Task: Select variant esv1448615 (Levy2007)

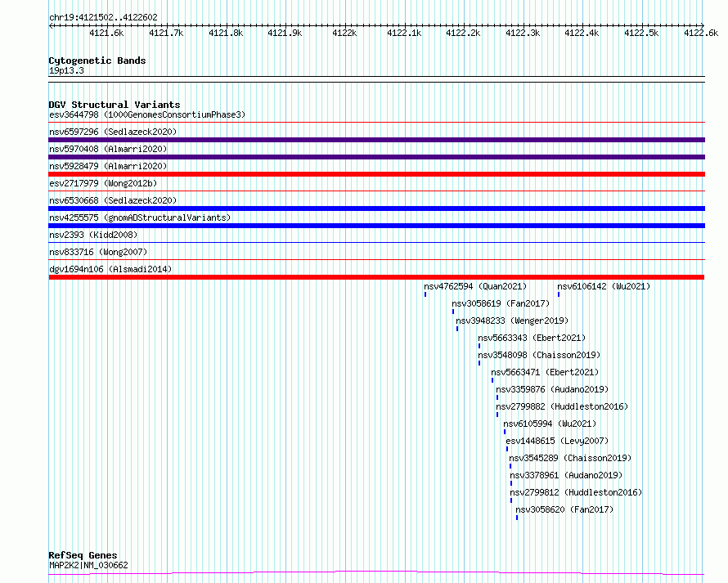Action: 557,441
